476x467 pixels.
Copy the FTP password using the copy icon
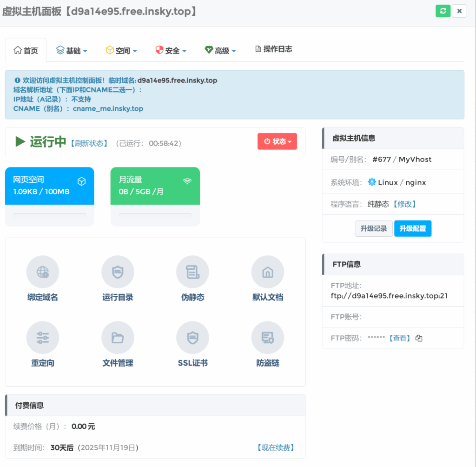coord(418,338)
